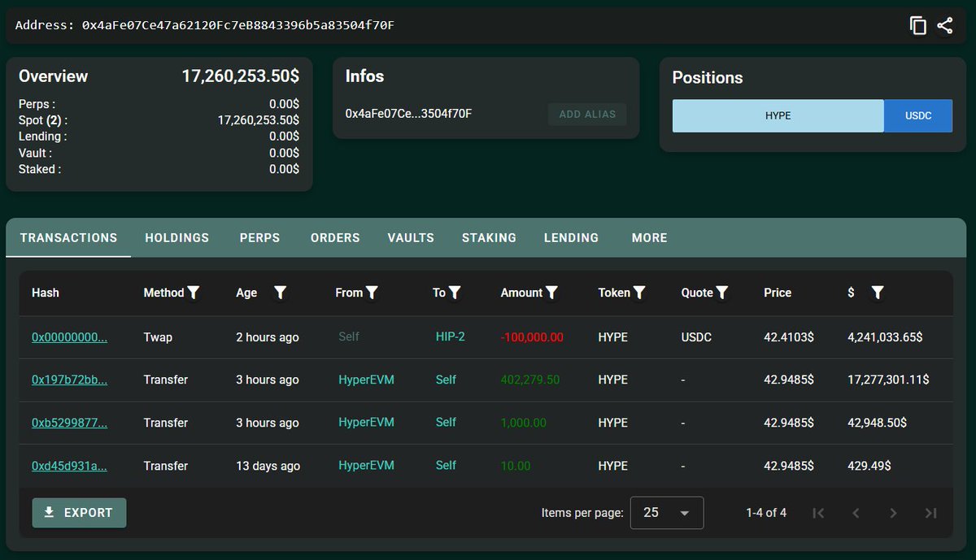Open the Staking tab
This screenshot has width=976, height=560.
(489, 238)
